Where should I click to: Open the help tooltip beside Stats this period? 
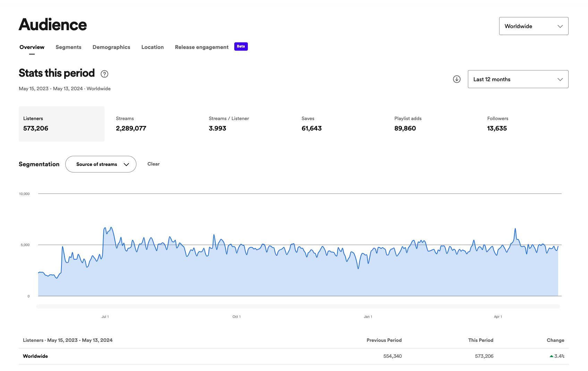coord(104,74)
